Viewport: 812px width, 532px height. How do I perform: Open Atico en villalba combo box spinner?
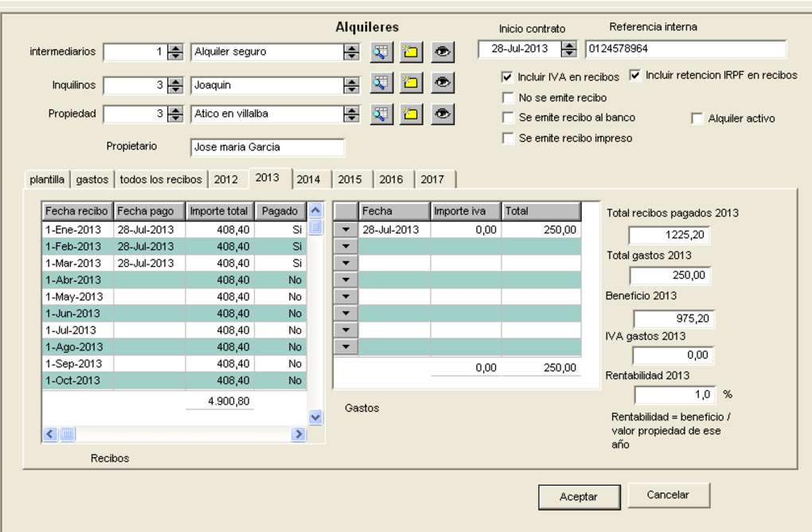click(352, 114)
